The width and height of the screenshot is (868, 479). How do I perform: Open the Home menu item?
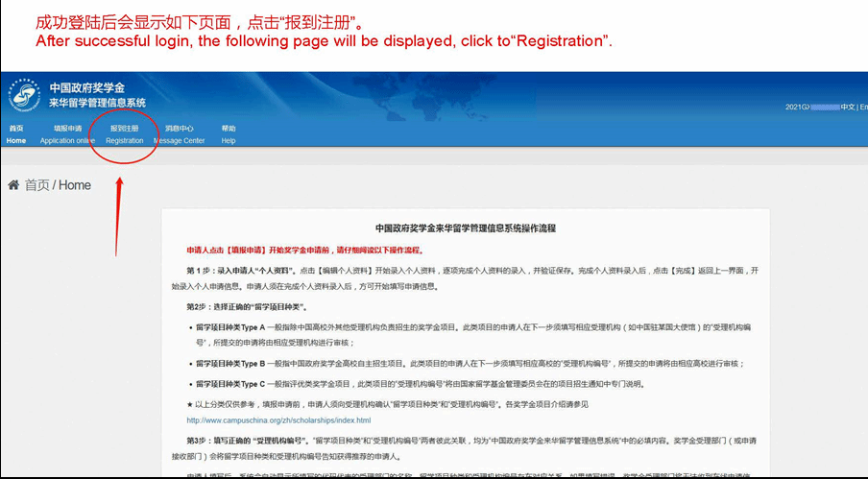15,134
